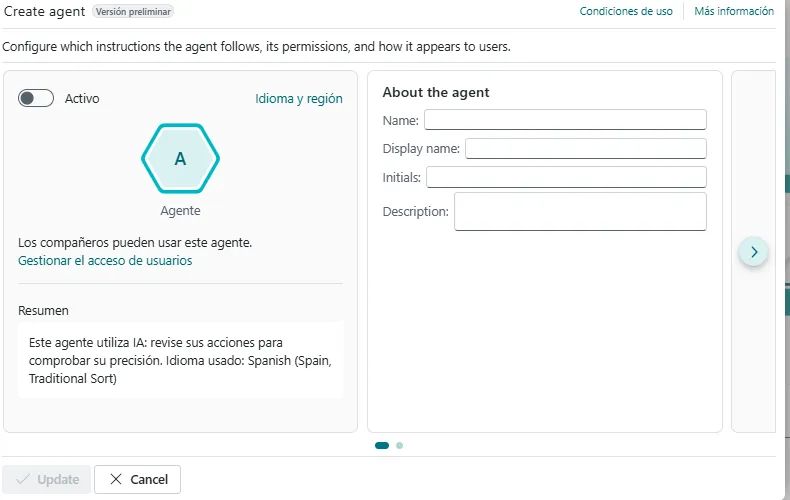Open the Condiciones de uso link

(x=626, y=12)
